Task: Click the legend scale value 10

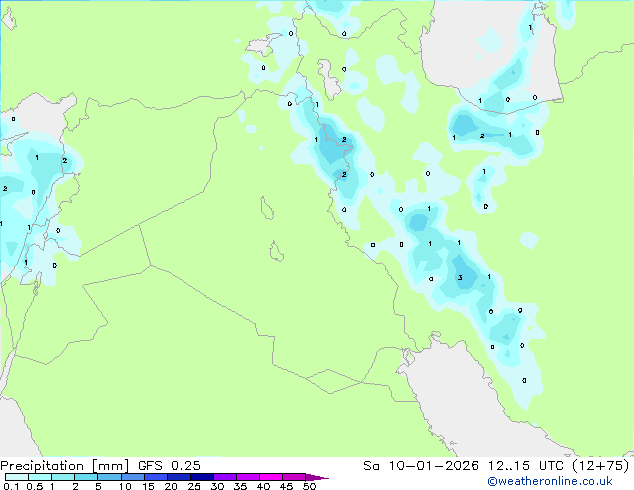Action: [x=125, y=486]
